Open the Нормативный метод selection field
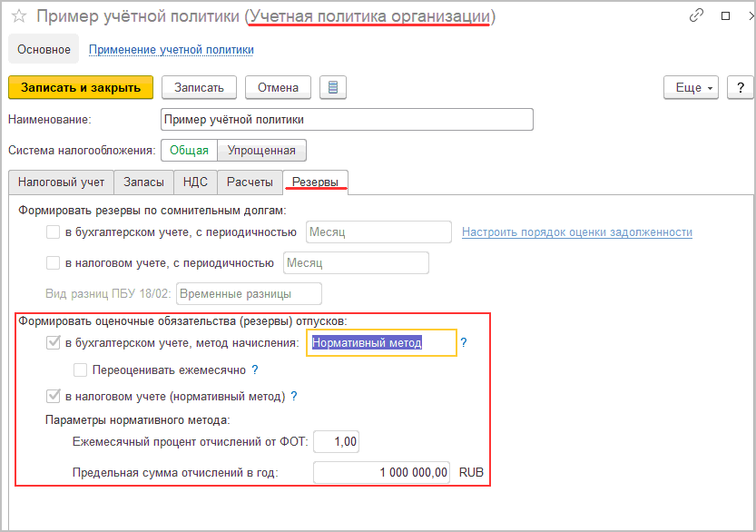The image size is (756, 532). click(x=380, y=343)
